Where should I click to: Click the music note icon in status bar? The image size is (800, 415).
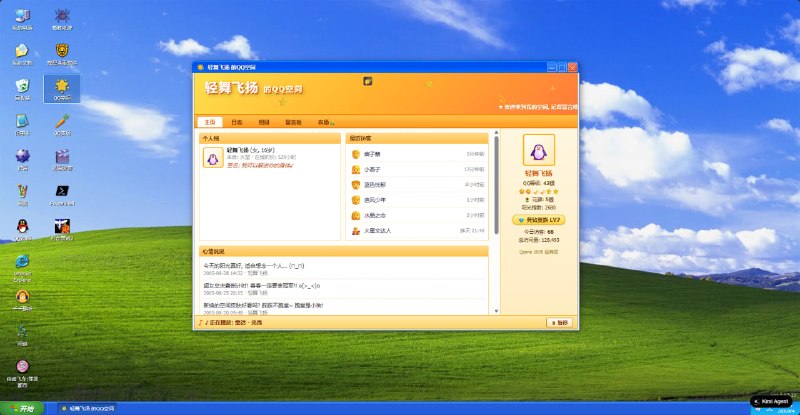pos(201,323)
